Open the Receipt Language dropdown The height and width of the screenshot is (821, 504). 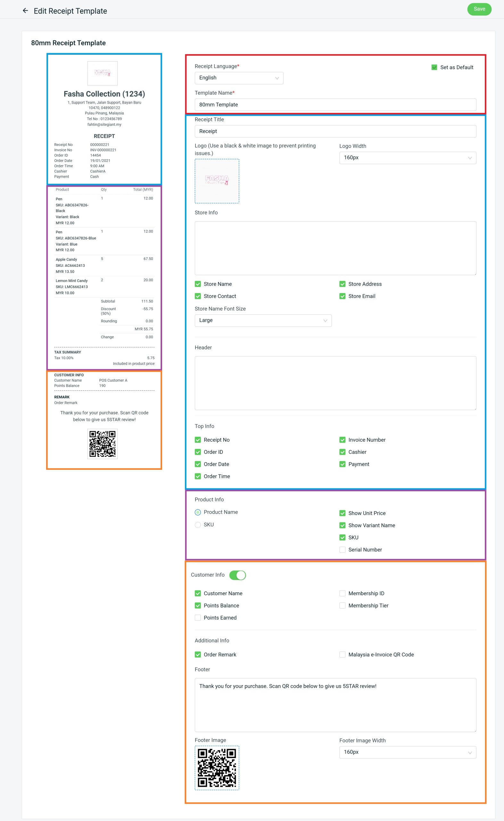239,78
